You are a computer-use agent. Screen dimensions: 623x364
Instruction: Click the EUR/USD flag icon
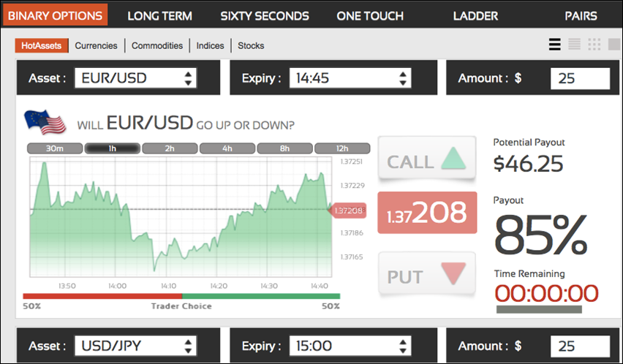(44, 122)
